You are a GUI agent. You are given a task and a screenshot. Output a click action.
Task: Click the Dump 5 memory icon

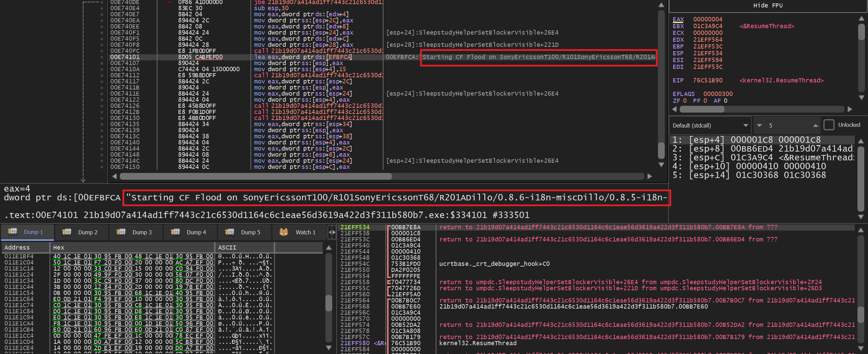coord(229,232)
